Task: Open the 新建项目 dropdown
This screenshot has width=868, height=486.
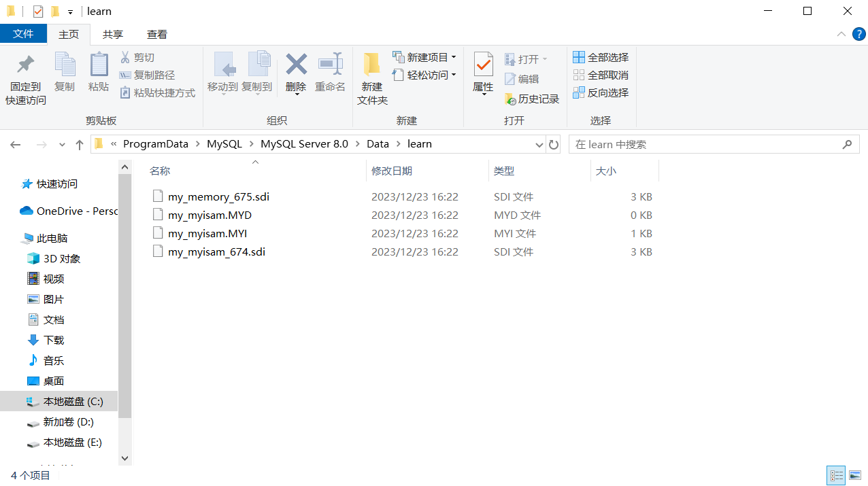Action: click(424, 58)
